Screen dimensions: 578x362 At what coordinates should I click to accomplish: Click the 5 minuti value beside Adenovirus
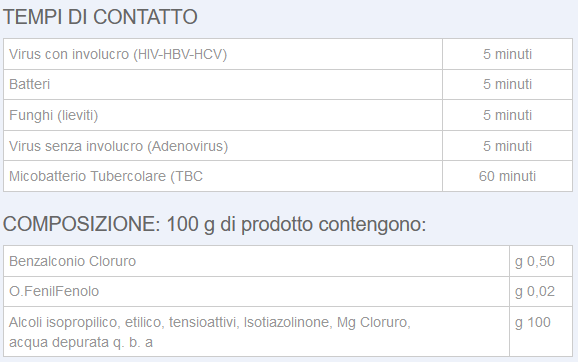click(508, 146)
